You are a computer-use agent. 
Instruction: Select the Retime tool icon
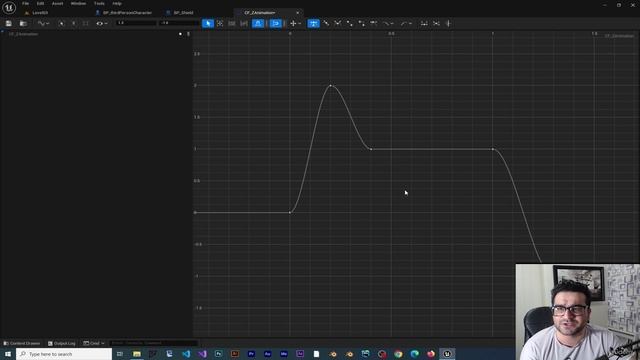tap(232, 24)
